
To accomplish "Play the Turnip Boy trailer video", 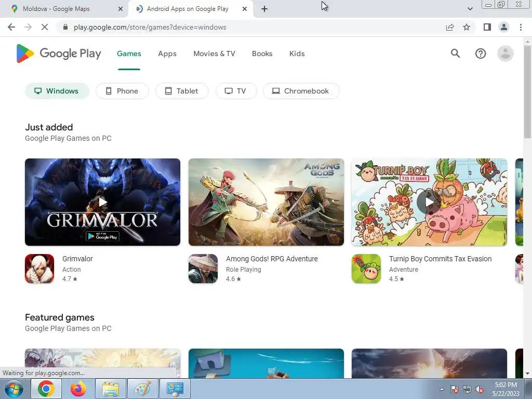I will (429, 202).
